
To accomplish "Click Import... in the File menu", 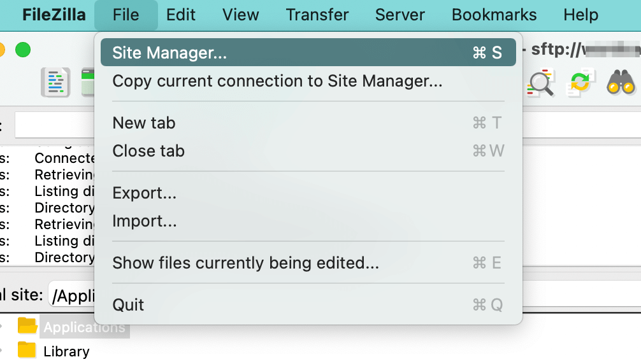I will pos(145,221).
